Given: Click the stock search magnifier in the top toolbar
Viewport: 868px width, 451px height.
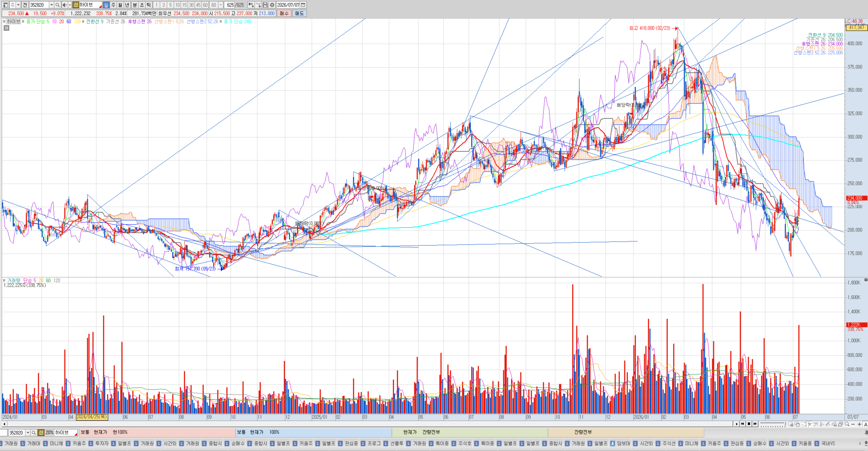Looking at the screenshot, I should click(x=58, y=5).
